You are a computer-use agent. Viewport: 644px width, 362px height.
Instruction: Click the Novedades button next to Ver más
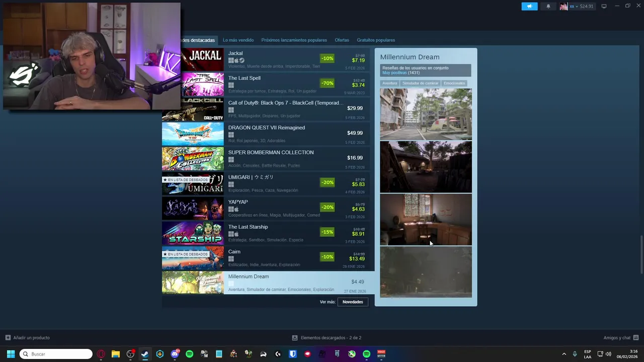click(353, 302)
